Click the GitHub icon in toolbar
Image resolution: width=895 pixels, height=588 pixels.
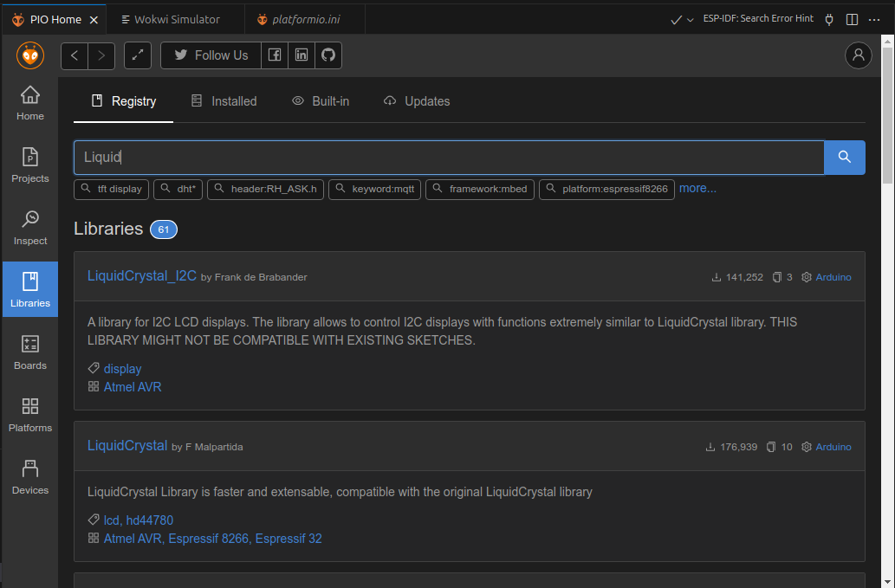click(328, 55)
